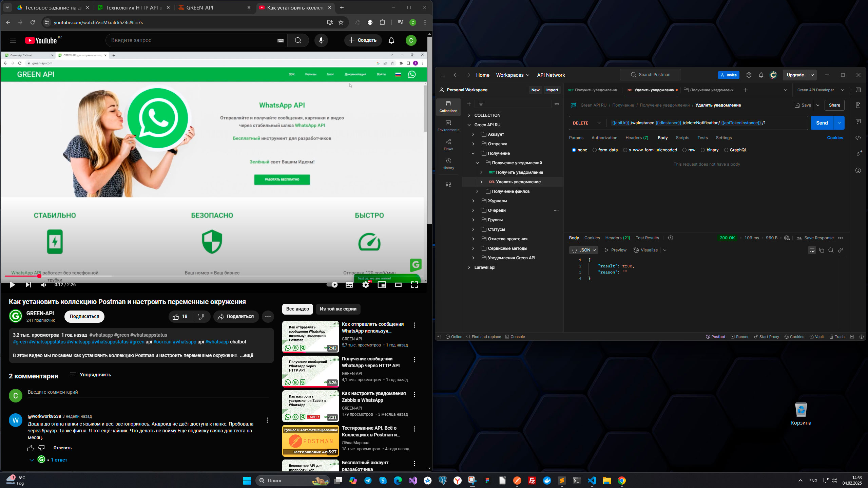Copy the response body icon
This screenshot has height=488, width=868.
(821, 250)
